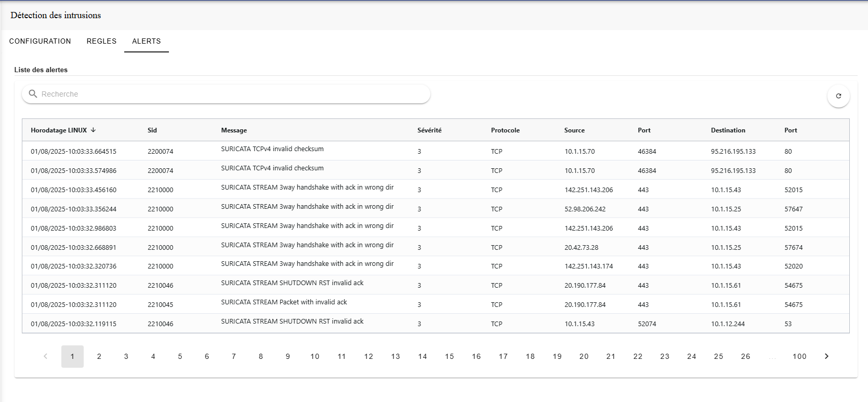Viewport: 868px width, 402px height.
Task: Go to previous page with left chevron
Action: pyautogui.click(x=45, y=356)
